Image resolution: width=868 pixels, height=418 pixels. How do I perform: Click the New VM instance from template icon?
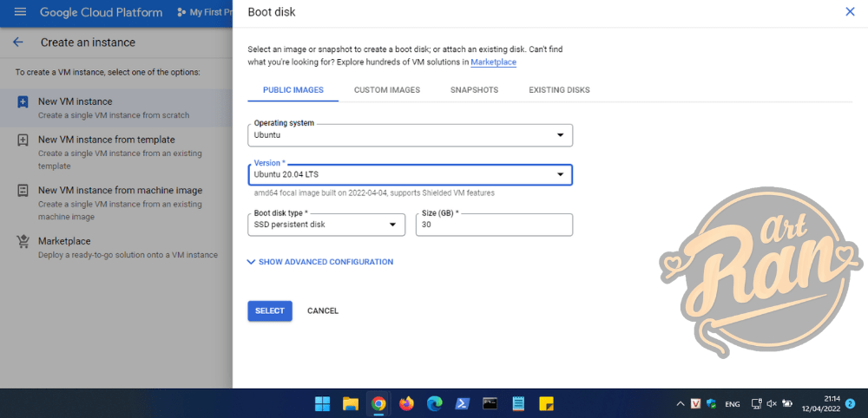(x=23, y=140)
